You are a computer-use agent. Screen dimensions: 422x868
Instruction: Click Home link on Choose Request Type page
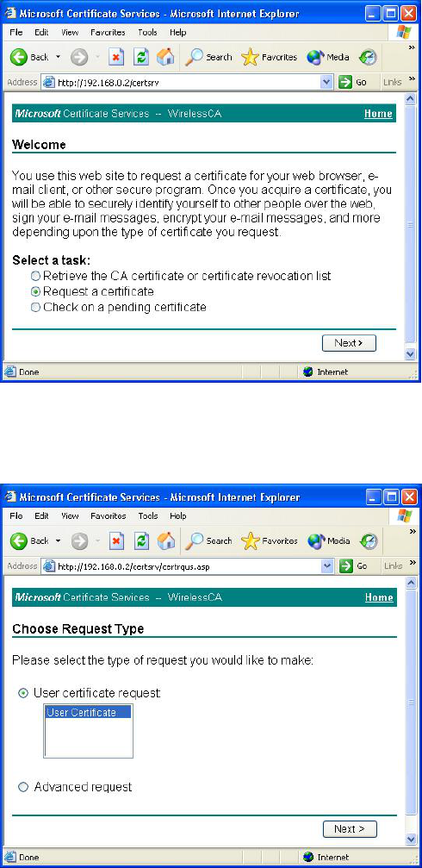[379, 597]
